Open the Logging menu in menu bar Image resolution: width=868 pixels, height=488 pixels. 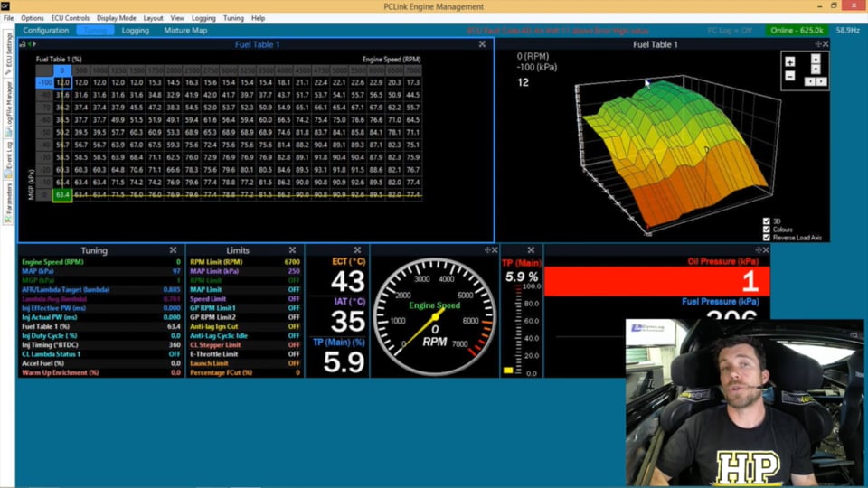point(203,18)
